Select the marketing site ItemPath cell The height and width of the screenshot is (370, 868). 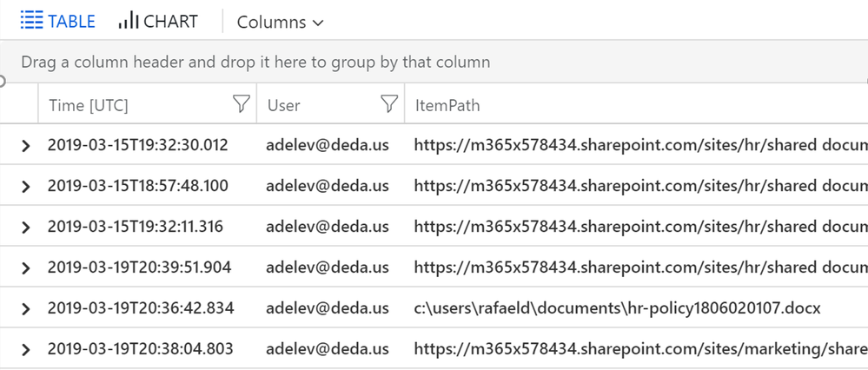point(639,349)
